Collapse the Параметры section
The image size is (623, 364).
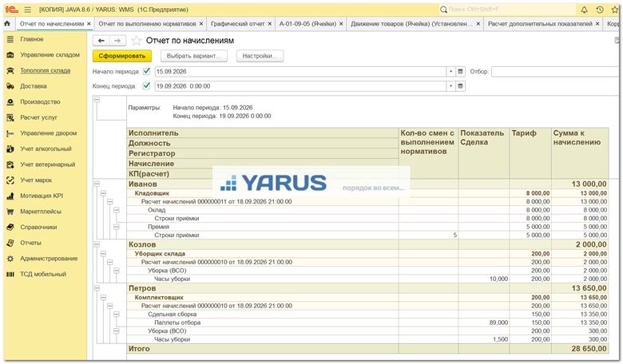97,100
